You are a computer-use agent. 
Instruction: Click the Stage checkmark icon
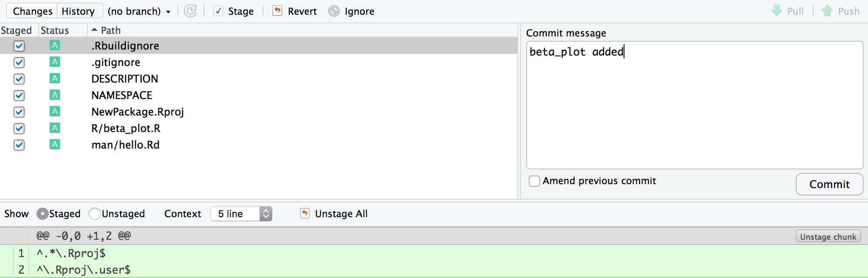[x=218, y=11]
